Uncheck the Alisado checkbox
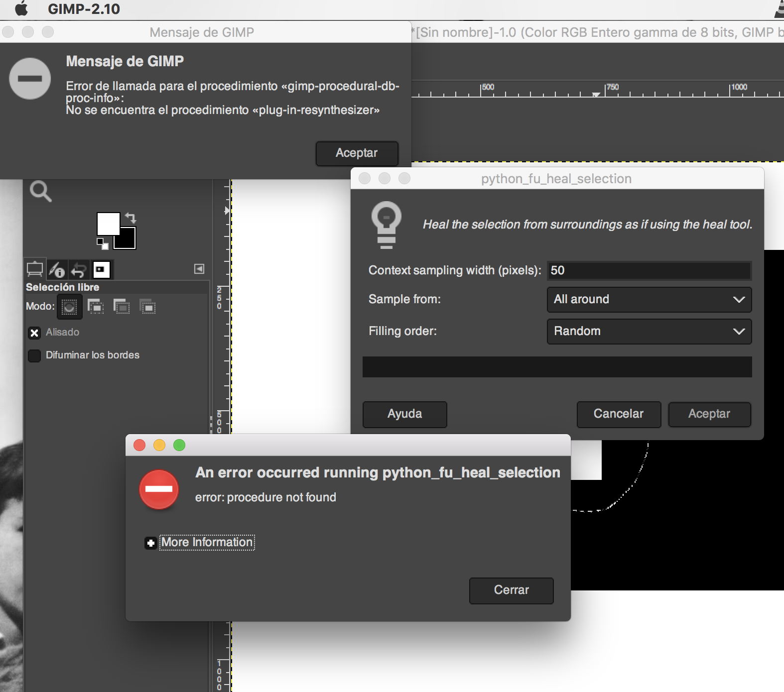This screenshot has width=784, height=692. (x=34, y=333)
